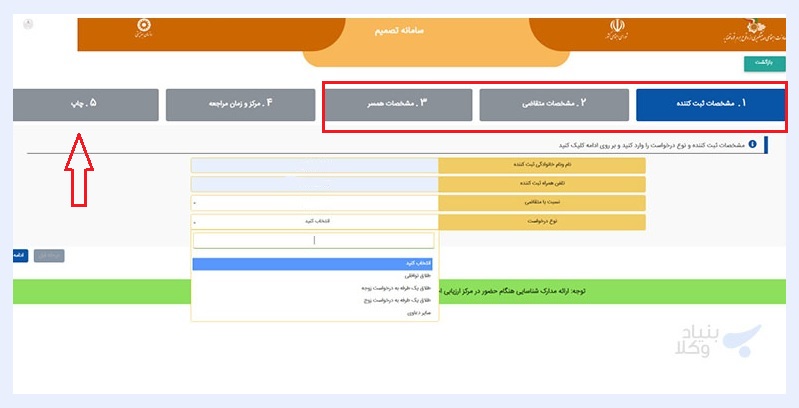
Task: Click the تلفن همراه ثبت کننده label
Action: (542, 184)
